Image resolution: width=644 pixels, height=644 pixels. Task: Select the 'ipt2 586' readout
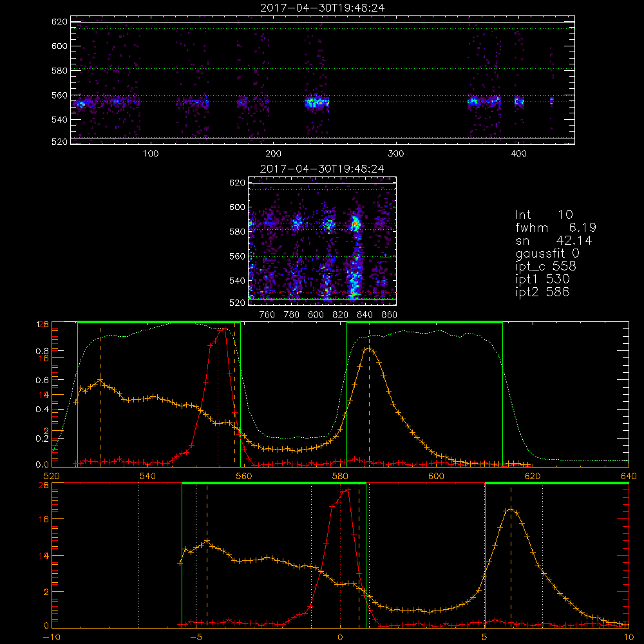click(542, 292)
